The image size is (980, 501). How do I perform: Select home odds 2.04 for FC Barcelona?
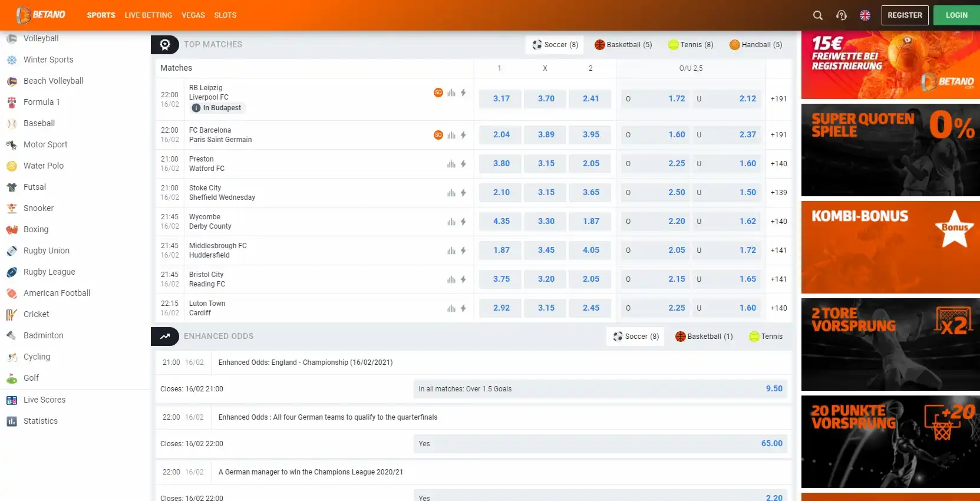click(x=500, y=135)
